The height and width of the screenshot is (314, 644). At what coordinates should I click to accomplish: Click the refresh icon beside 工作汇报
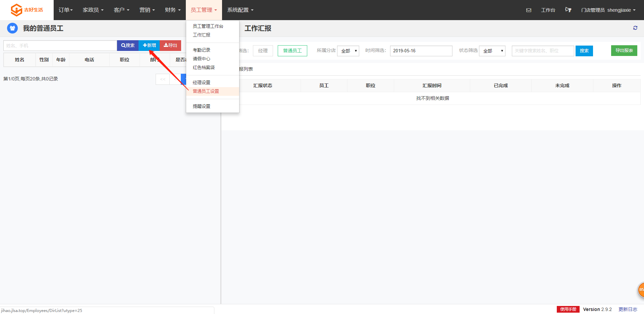coord(635,28)
